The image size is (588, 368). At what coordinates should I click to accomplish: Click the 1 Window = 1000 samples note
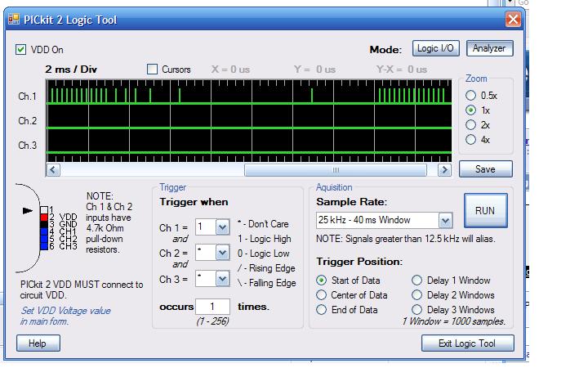pos(454,321)
